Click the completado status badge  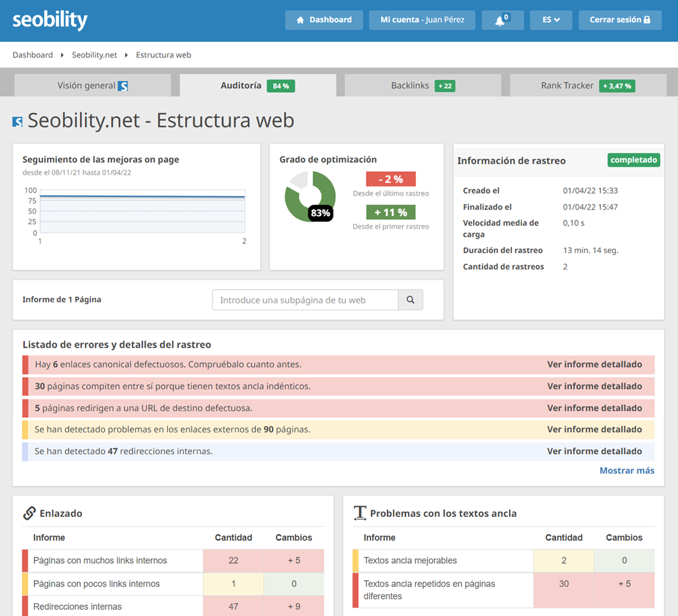click(634, 160)
